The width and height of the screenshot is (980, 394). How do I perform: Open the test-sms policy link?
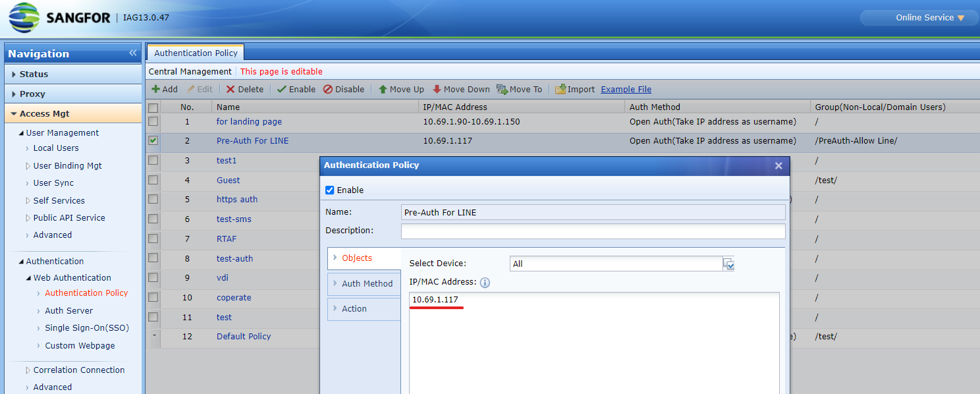pyautogui.click(x=234, y=219)
